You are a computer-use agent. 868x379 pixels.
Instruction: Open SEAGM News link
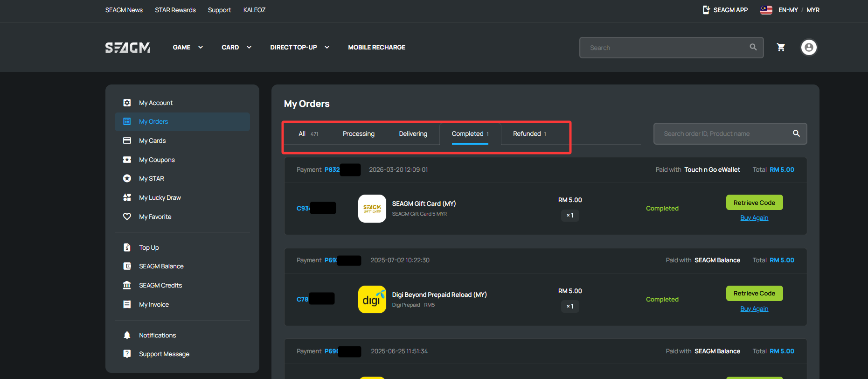coord(124,10)
